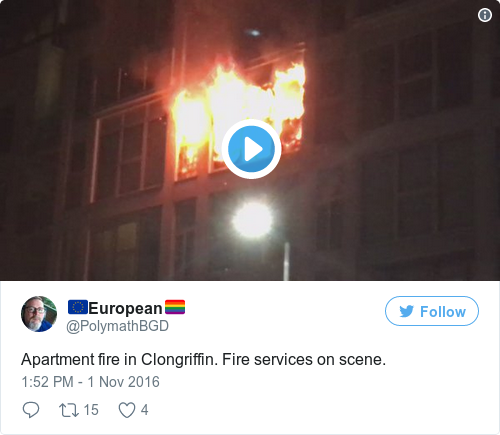This screenshot has height=435, width=500.
Task: Open the @PolymathBGD handle link
Action: [x=117, y=326]
